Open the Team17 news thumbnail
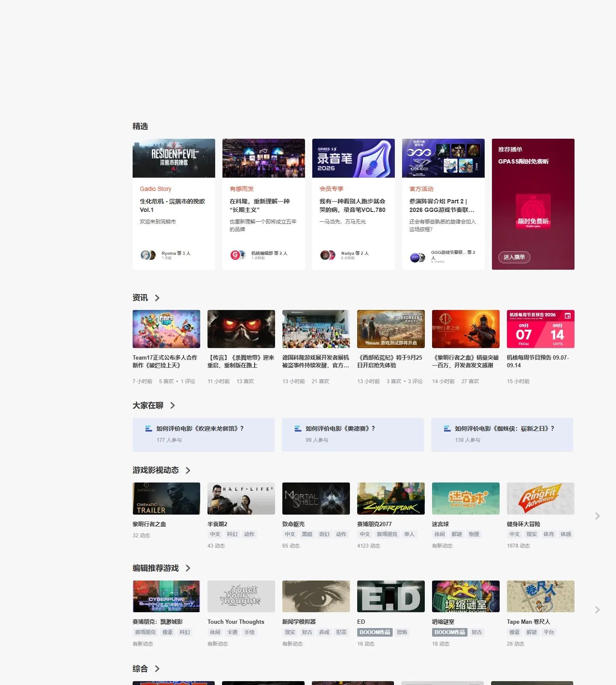This screenshot has width=616, height=685. (166, 329)
